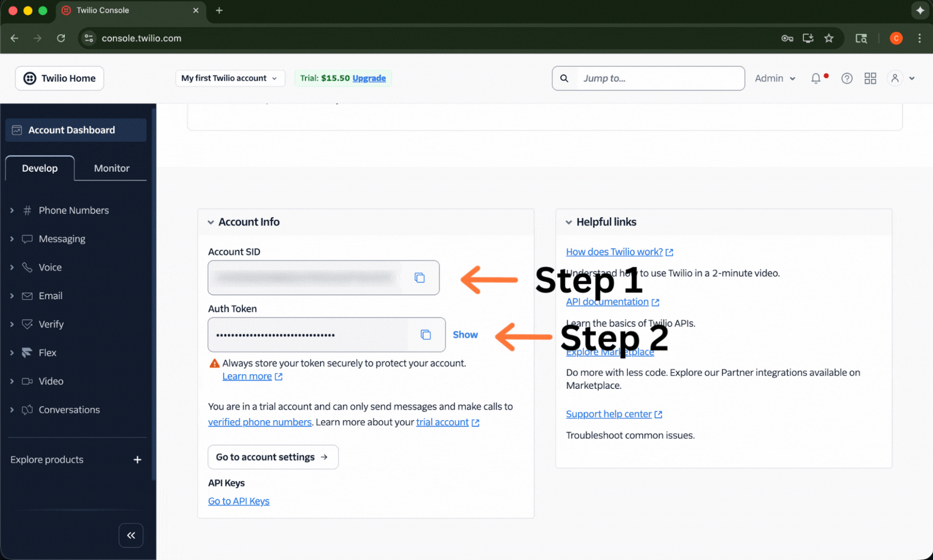Open the Go to API Keys link
The image size is (933, 560).
coord(239,501)
